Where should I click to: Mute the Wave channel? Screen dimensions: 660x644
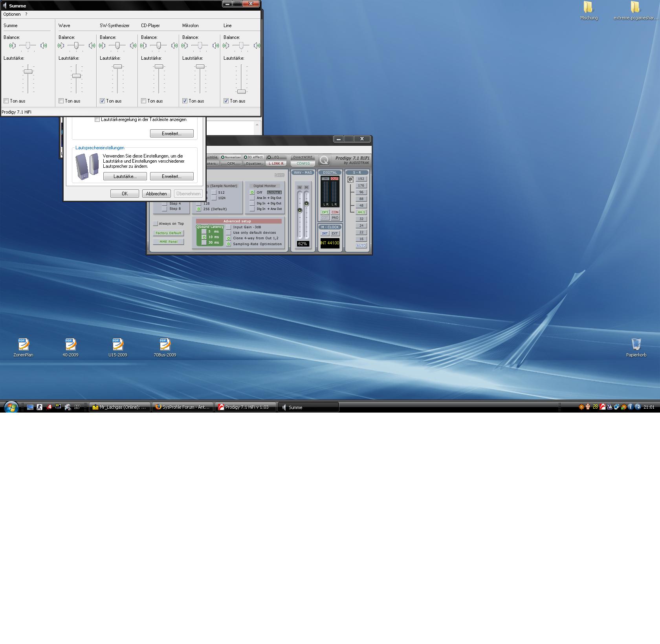click(x=61, y=101)
